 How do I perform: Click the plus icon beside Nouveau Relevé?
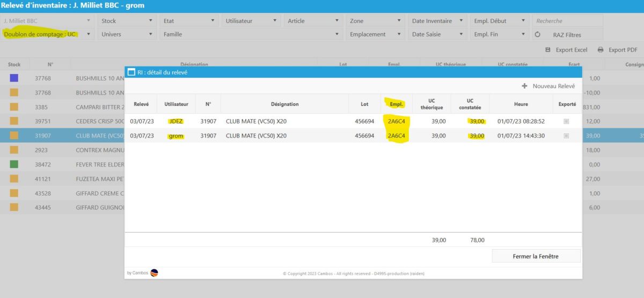(x=524, y=86)
